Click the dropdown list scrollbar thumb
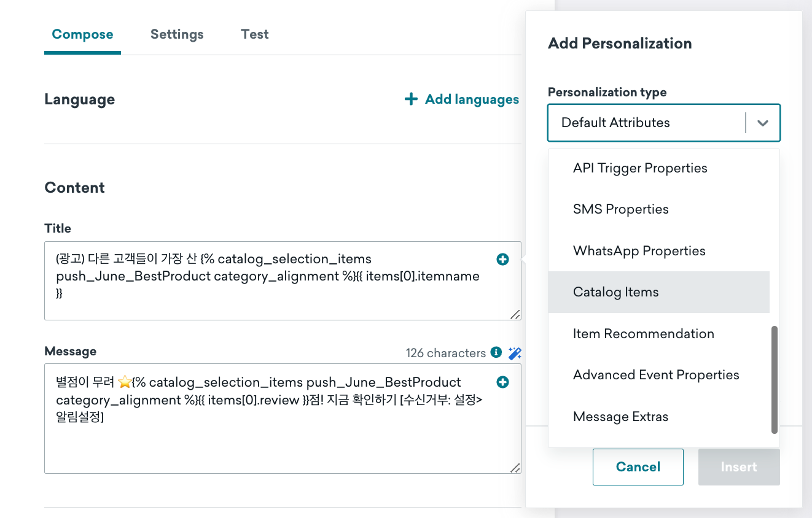 tap(774, 379)
